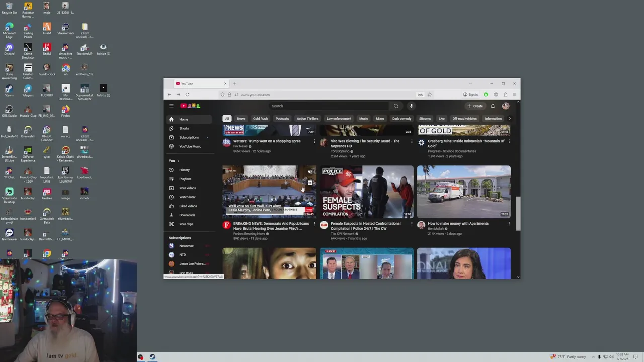Select the News category chip

coord(241,119)
